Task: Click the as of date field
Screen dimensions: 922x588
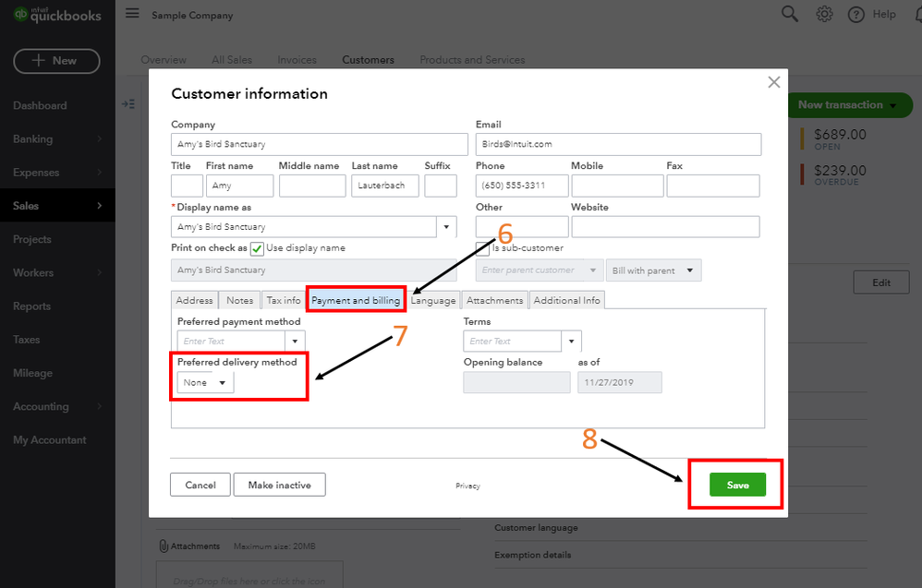Action: [x=620, y=382]
